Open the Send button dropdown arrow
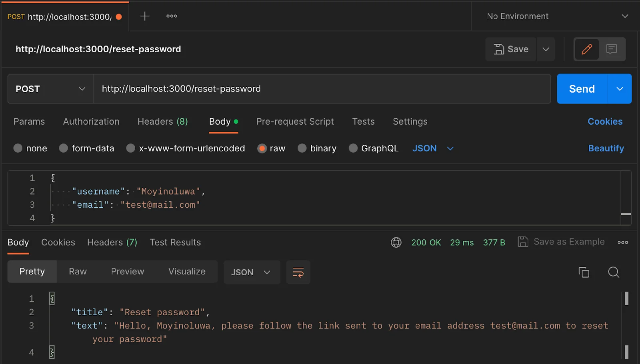Image resolution: width=640 pixels, height=364 pixels. [x=620, y=89]
